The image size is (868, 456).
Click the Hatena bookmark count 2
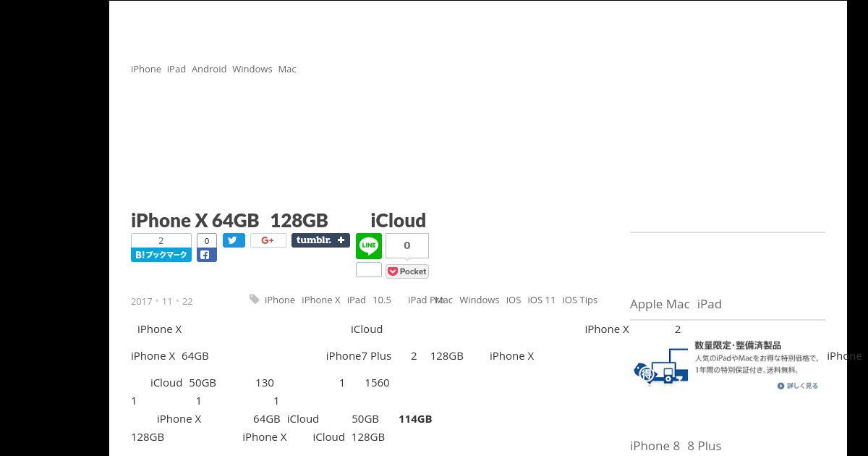pos(161,240)
